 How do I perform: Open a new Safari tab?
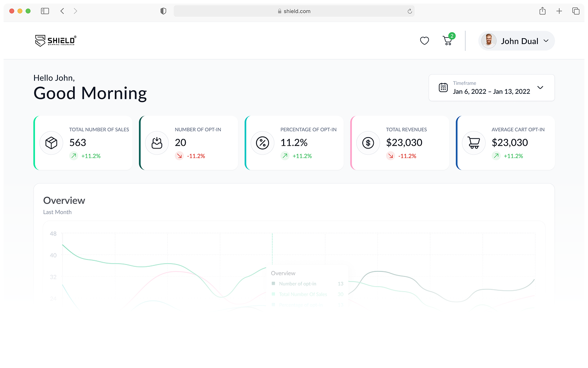tap(559, 11)
